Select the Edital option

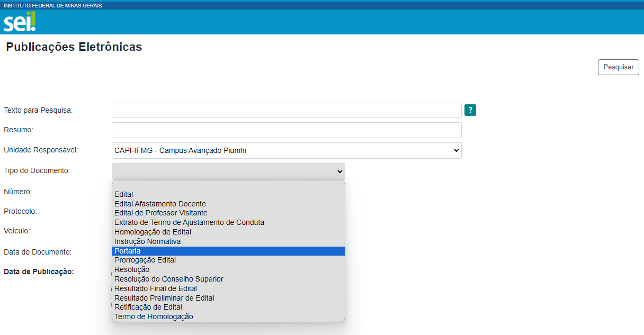[x=124, y=194]
